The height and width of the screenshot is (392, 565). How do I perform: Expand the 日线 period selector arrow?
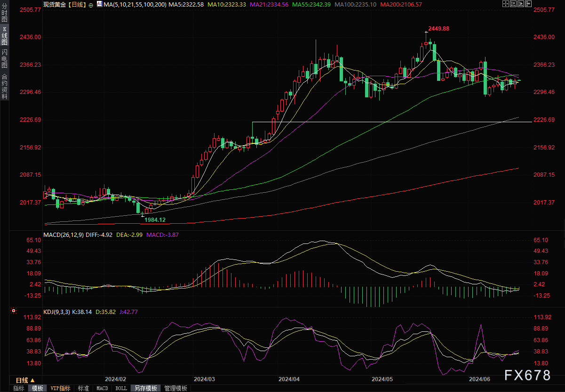[x=32, y=380]
